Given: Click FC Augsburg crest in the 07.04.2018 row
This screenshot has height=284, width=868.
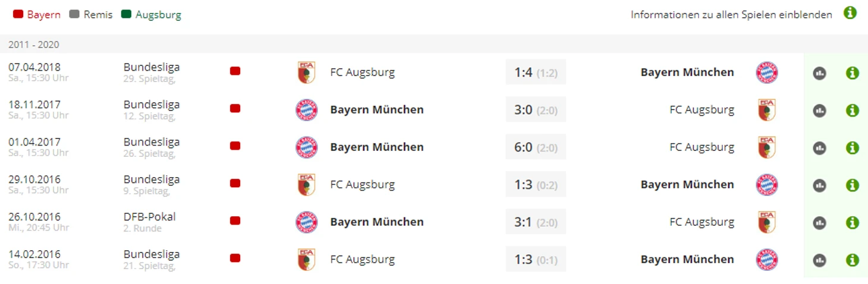Looking at the screenshot, I should [306, 72].
